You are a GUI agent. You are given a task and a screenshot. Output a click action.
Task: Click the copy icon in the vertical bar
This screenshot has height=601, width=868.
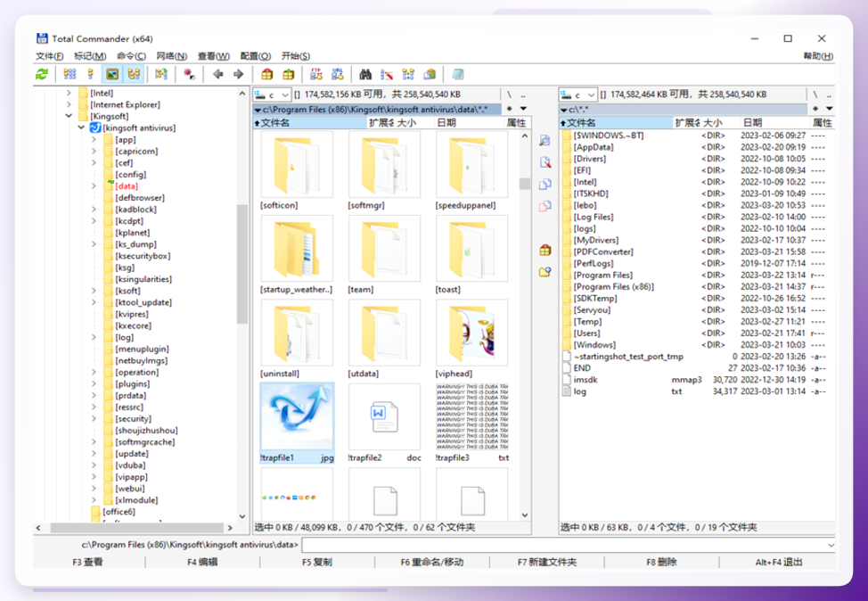(545, 184)
